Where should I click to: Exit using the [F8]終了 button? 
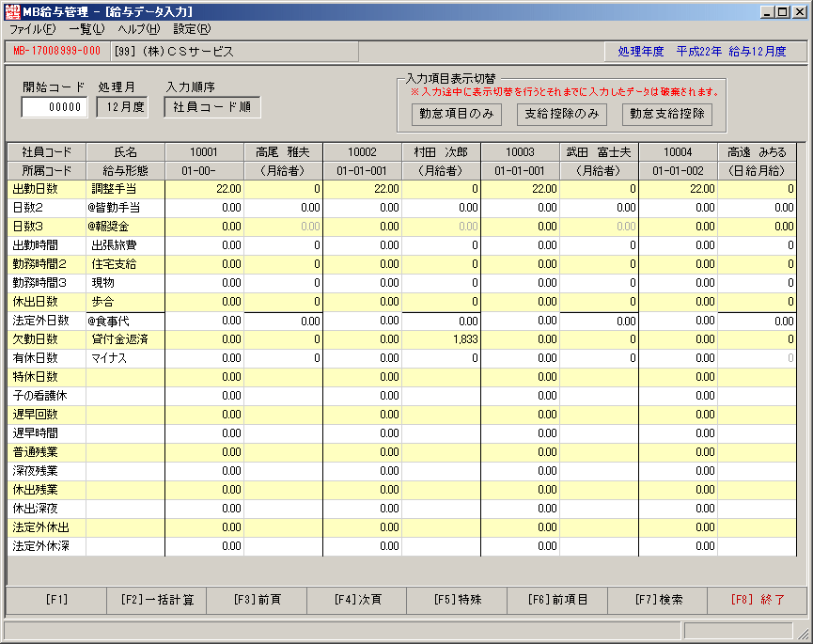(x=757, y=600)
